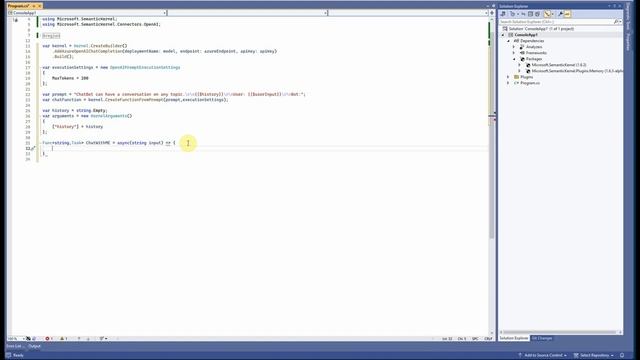Select the Frameworks tree item
This screenshot has height=360, width=640.
coord(536,53)
